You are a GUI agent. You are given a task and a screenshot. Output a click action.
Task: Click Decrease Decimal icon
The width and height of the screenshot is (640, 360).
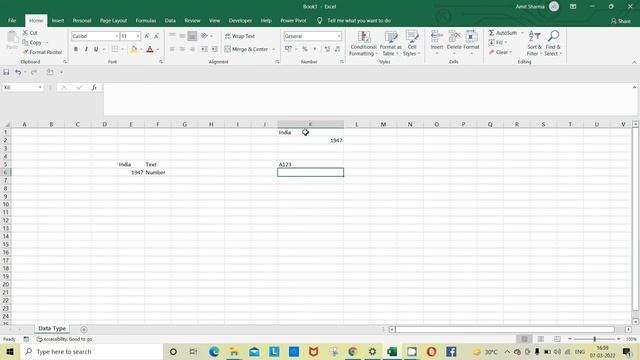(x=337, y=49)
